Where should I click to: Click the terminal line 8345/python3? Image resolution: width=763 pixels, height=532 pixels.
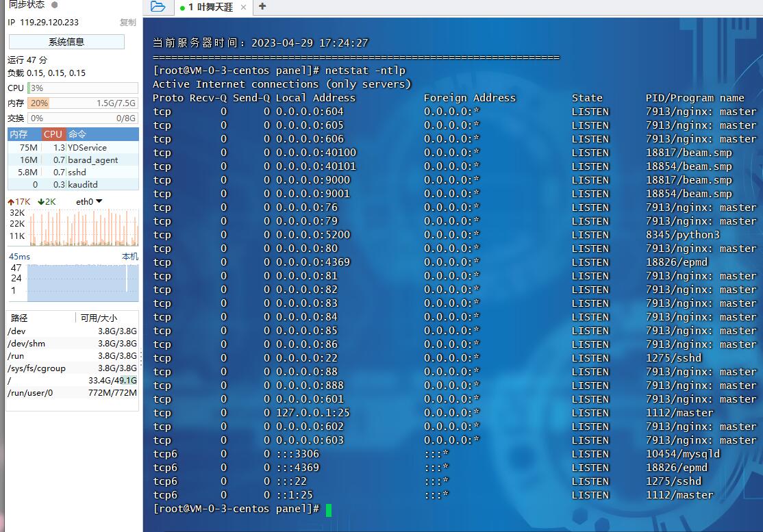pyautogui.click(x=682, y=235)
